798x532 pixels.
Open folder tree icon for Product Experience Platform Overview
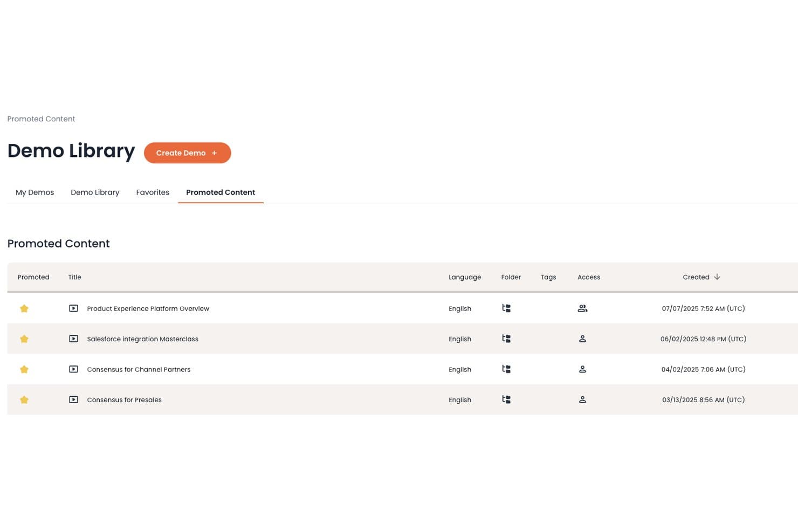click(506, 308)
